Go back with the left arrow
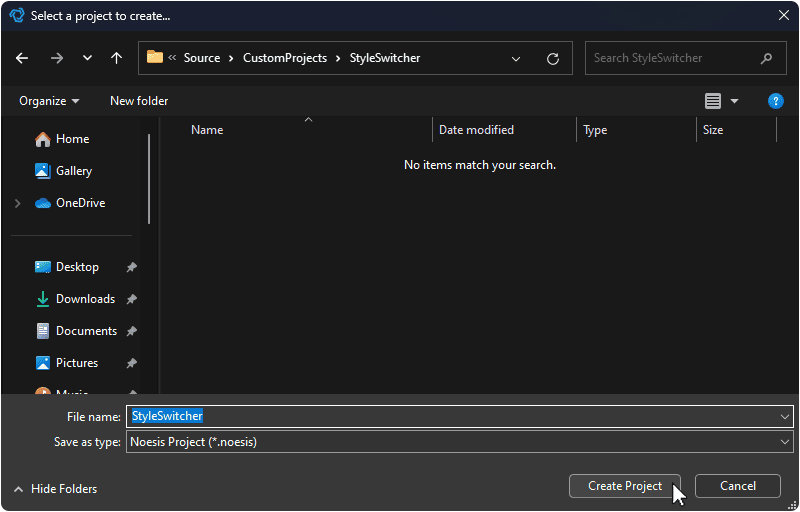800x512 pixels. [22, 58]
